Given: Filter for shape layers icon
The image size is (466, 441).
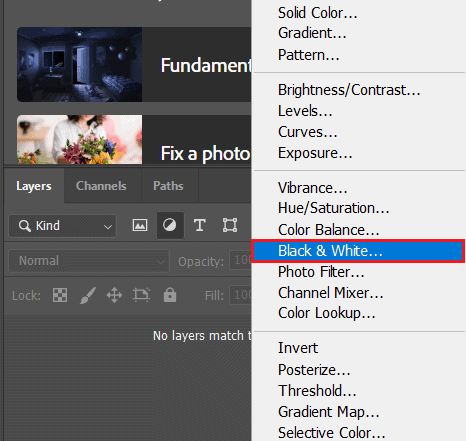Looking at the screenshot, I should coord(230,225).
